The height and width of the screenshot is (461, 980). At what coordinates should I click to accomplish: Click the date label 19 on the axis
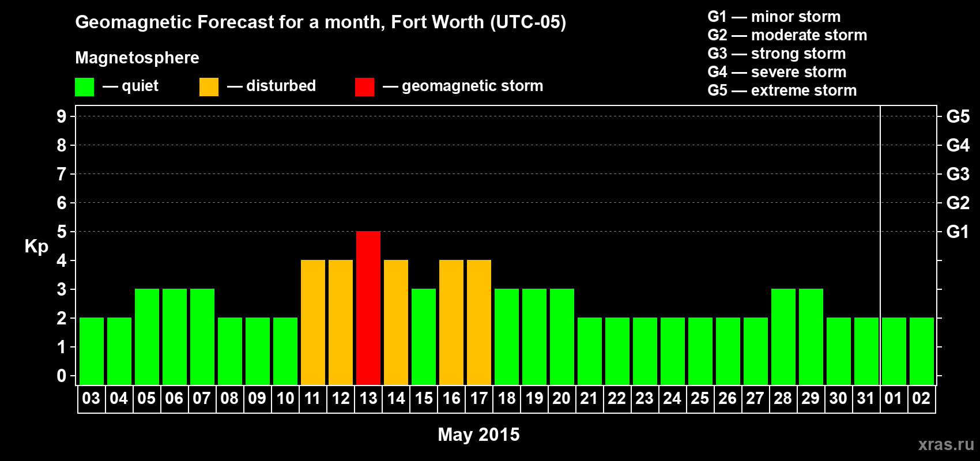point(534,399)
